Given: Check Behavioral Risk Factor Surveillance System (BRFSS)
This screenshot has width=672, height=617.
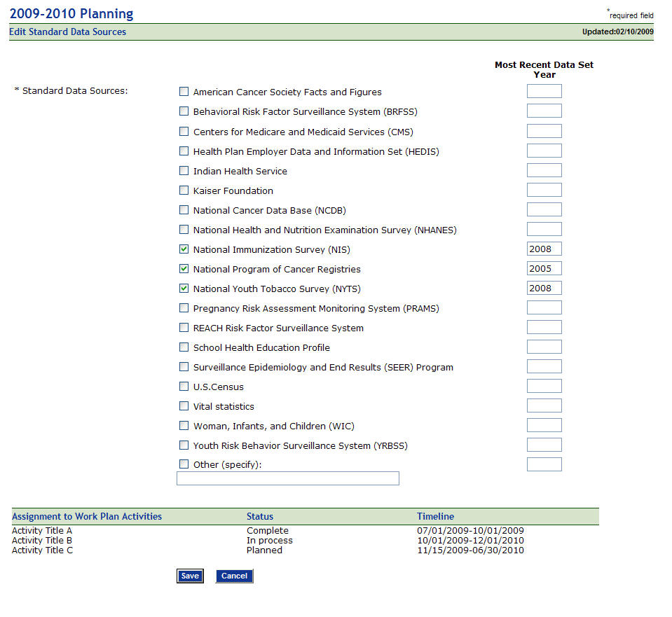Looking at the screenshot, I should coord(184,111).
